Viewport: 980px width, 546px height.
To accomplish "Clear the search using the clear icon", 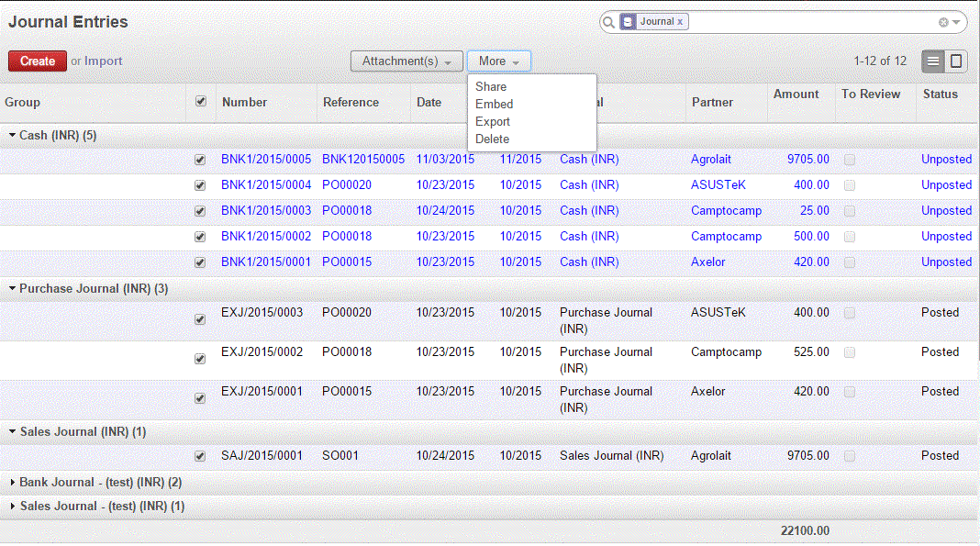I will (x=941, y=21).
